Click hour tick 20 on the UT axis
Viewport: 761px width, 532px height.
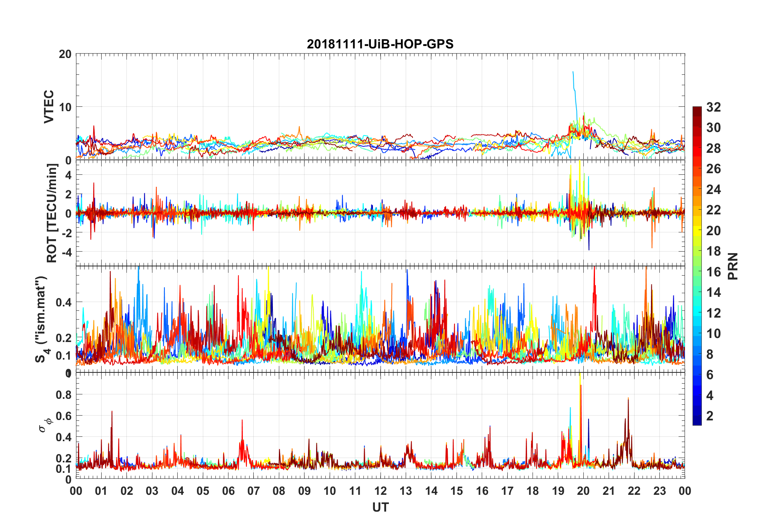pos(583,491)
